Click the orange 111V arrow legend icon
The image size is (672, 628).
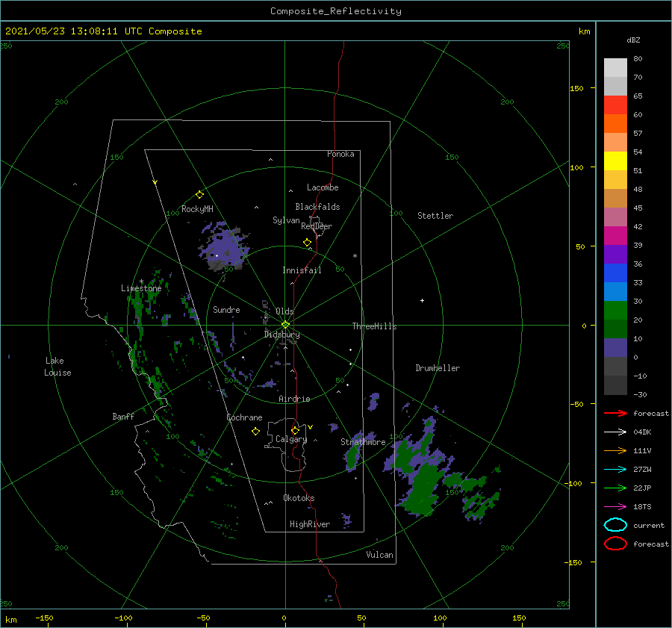pyautogui.click(x=615, y=450)
